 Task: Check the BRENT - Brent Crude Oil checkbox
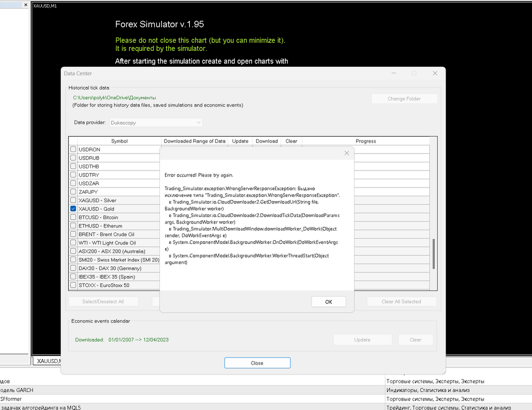click(x=73, y=234)
